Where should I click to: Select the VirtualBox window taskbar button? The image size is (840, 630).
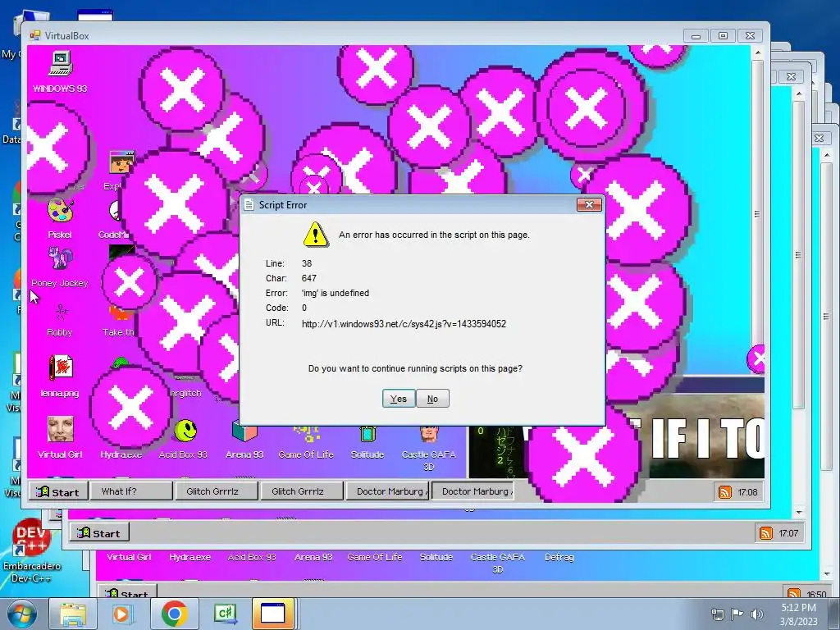click(x=272, y=614)
